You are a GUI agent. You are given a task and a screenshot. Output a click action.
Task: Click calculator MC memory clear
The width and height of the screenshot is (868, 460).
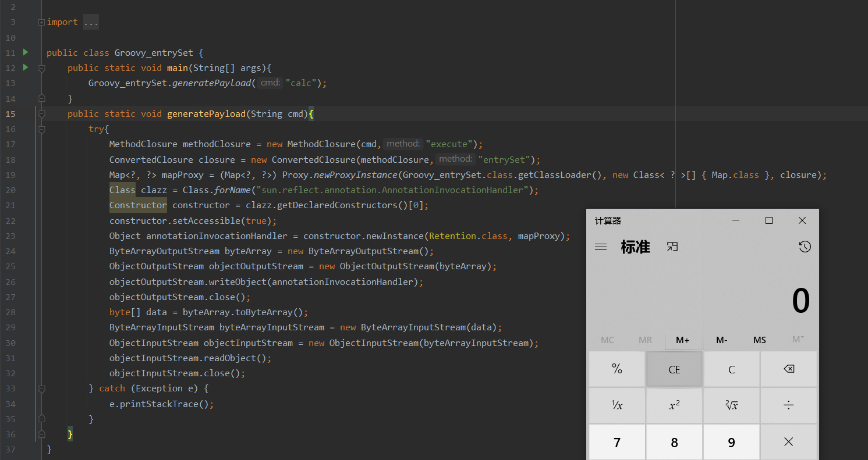pos(607,340)
